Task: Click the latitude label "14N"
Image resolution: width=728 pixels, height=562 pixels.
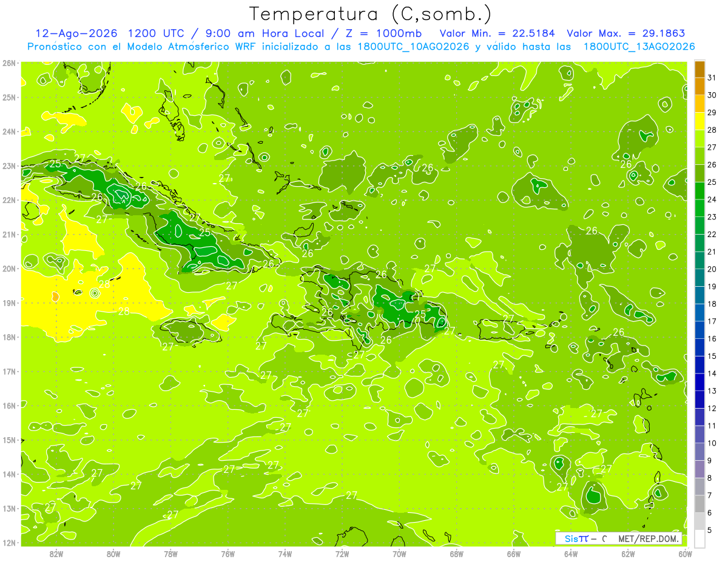Action: tap(9, 474)
